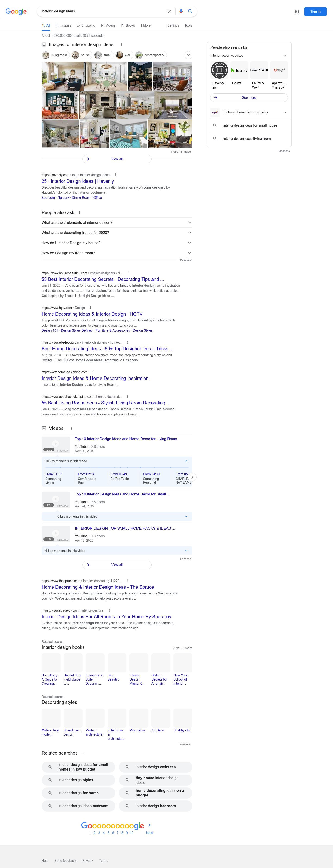The image size is (333, 868).
Task: Open options menu beside housebeautiful.com URL
Action: (128, 273)
